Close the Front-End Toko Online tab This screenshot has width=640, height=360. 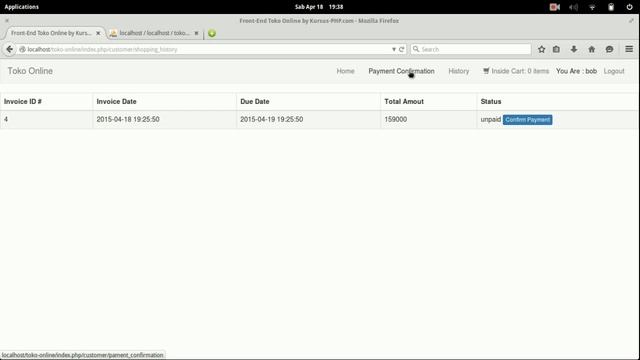tap(98, 33)
